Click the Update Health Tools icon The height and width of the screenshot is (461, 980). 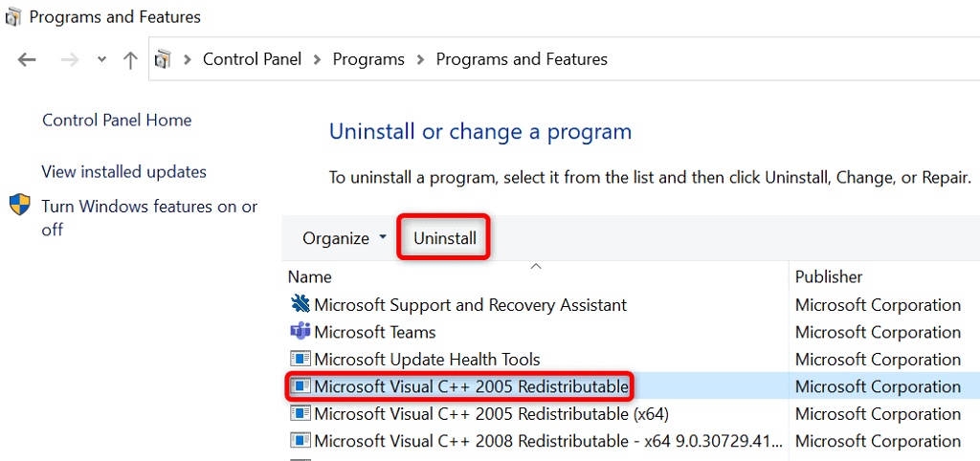pyautogui.click(x=301, y=360)
